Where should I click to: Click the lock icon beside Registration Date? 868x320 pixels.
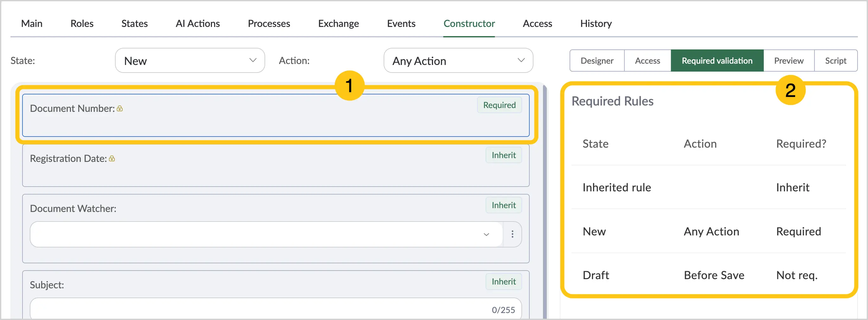[x=112, y=158]
